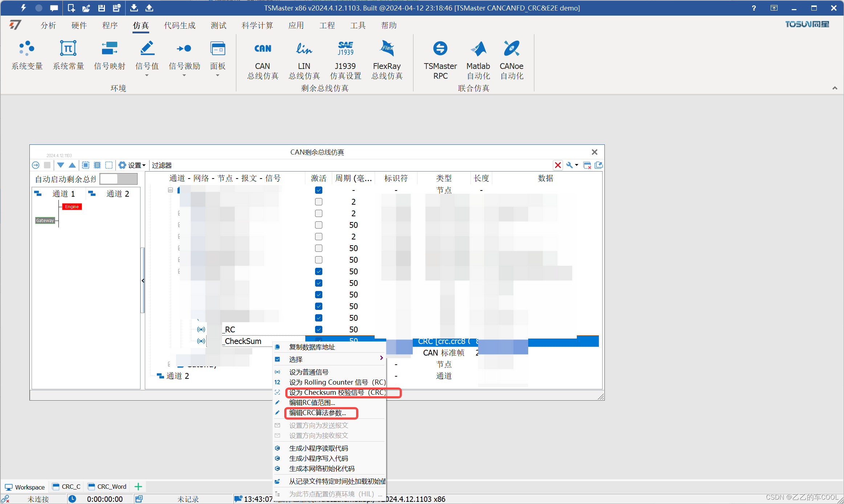Open System Constants (系统常量)
Viewport: 844px width, 504px height.
(68, 55)
